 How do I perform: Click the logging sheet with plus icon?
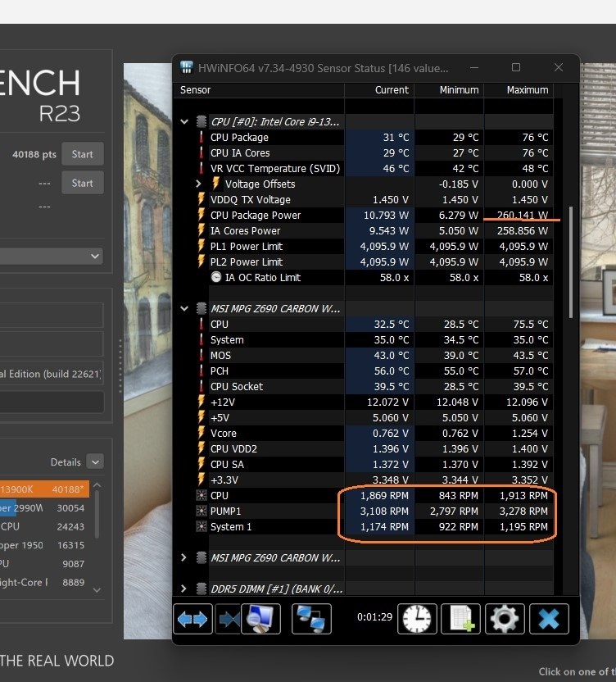461,619
